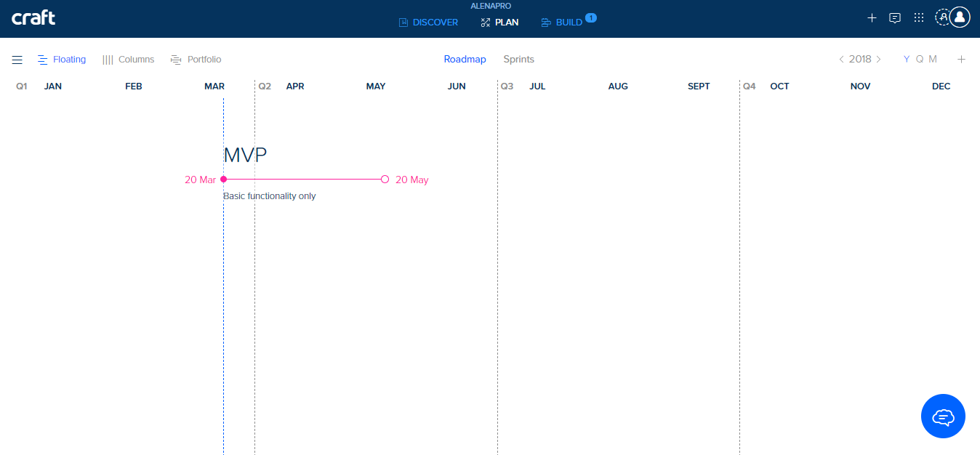
Task: Switch to Columns view
Action: point(129,60)
